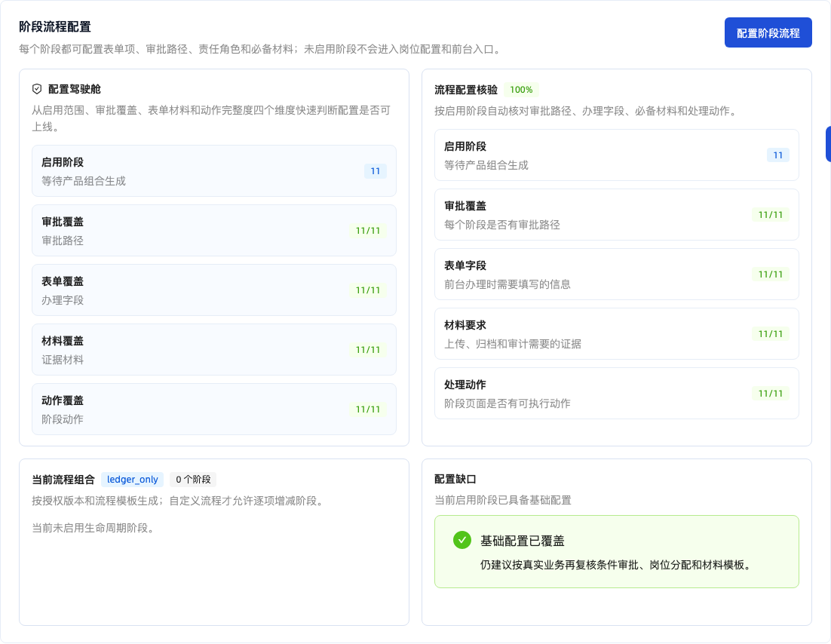The width and height of the screenshot is (831, 644).
Task: Click the blue side tab at right edge
Action: (x=828, y=144)
